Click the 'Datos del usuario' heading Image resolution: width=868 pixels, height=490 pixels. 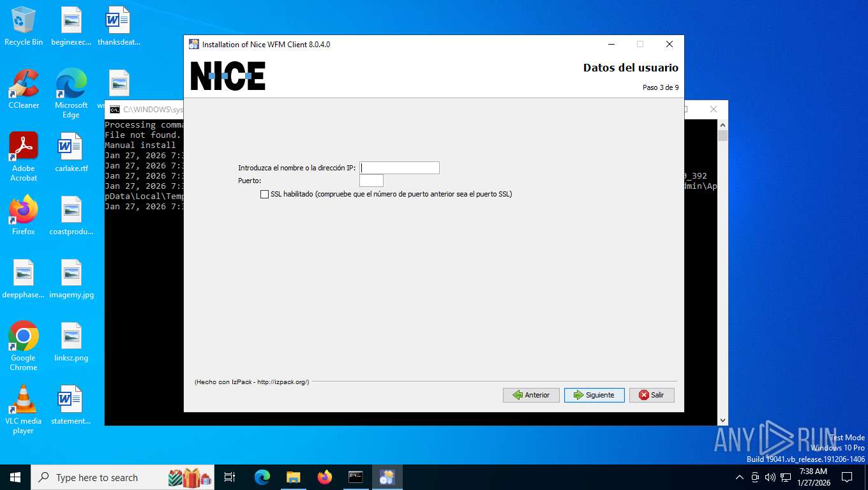pyautogui.click(x=631, y=68)
